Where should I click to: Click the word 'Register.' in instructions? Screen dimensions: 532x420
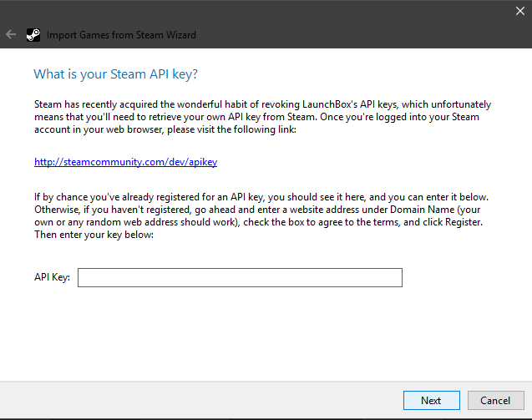[x=464, y=222]
